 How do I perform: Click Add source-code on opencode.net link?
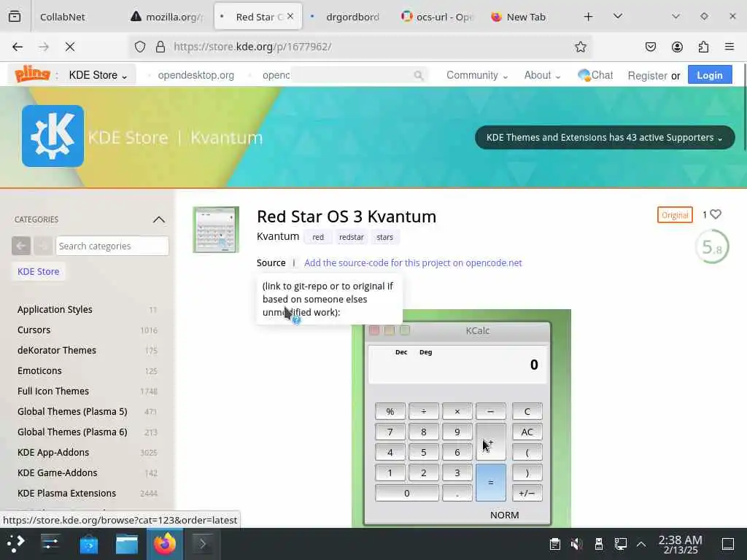click(x=413, y=262)
